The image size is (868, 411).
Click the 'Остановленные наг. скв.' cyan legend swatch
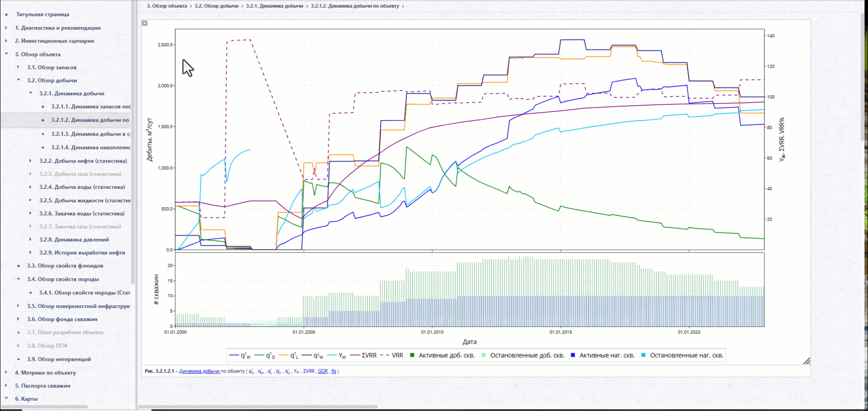[x=643, y=355]
